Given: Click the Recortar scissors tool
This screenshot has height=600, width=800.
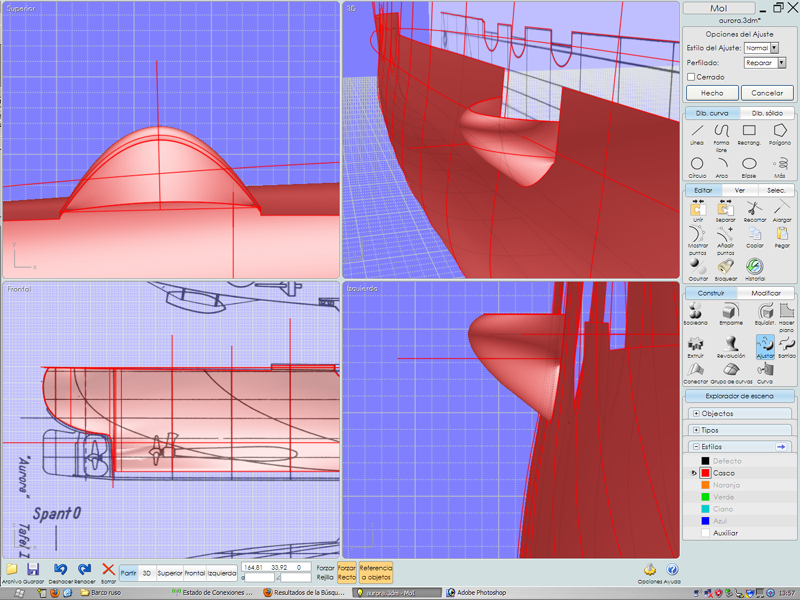Looking at the screenshot, I should point(755,211).
